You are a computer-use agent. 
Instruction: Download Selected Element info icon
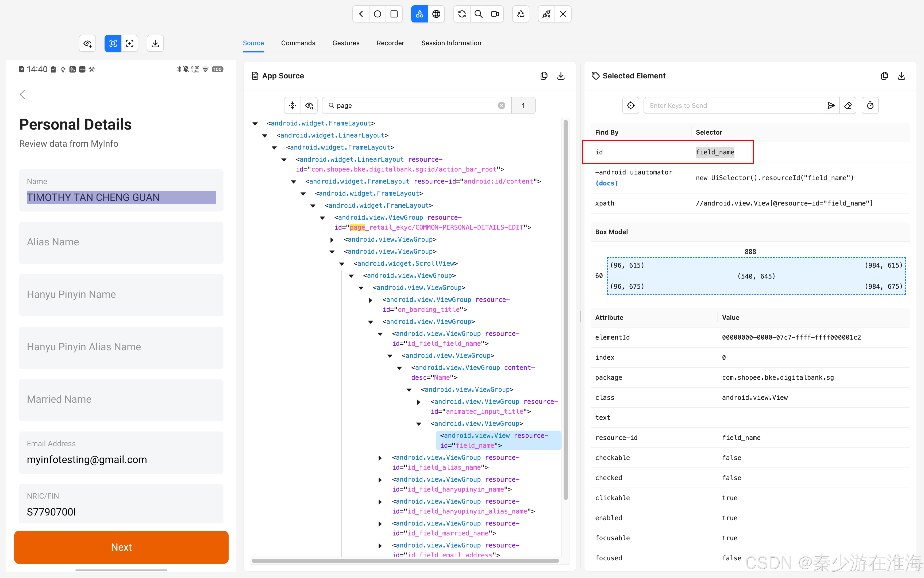pyautogui.click(x=902, y=76)
